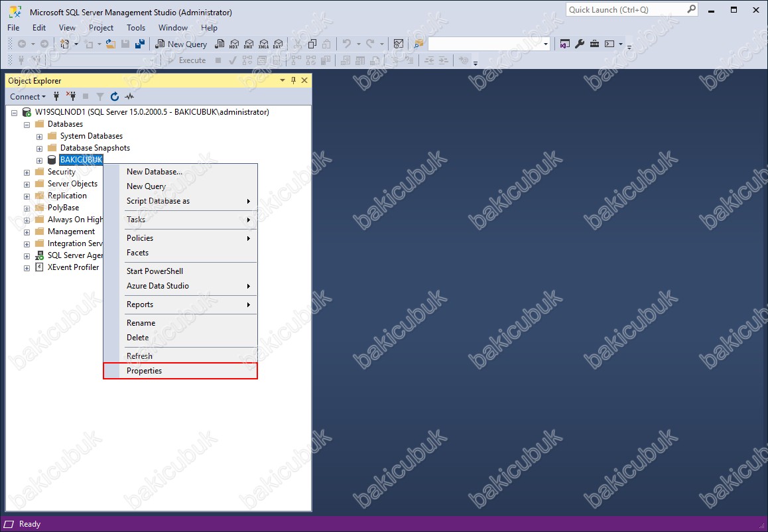Viewport: 768px width, 532px height.
Task: Click the Find combo box text field
Action: (485, 44)
